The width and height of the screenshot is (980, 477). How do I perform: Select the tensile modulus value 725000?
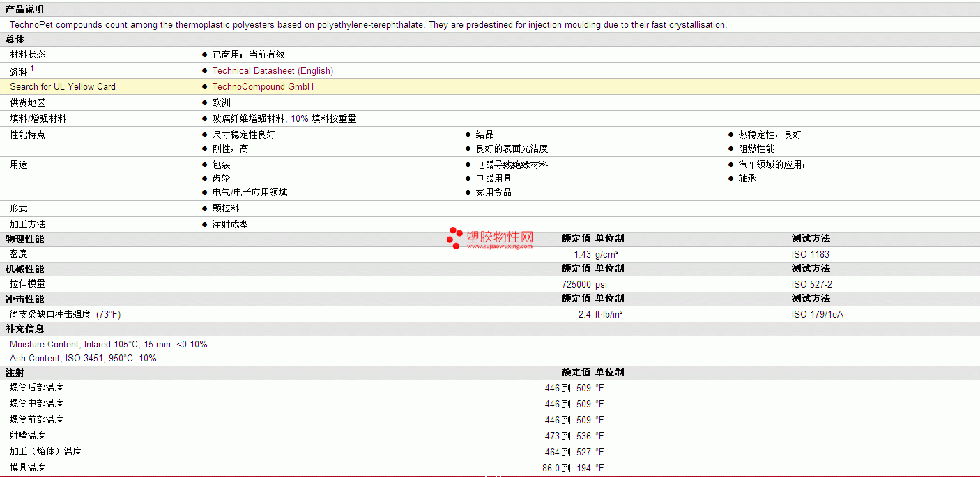click(x=576, y=284)
